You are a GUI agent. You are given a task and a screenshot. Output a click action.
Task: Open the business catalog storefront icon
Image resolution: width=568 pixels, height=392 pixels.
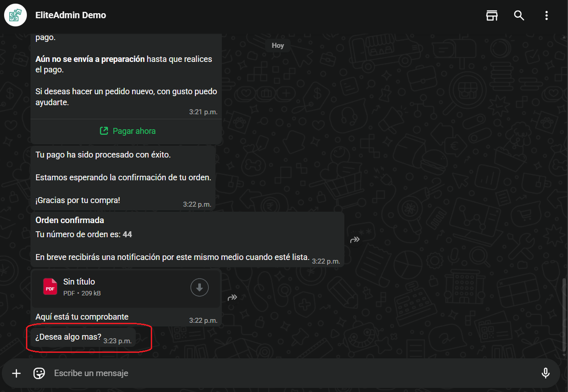[x=491, y=15]
